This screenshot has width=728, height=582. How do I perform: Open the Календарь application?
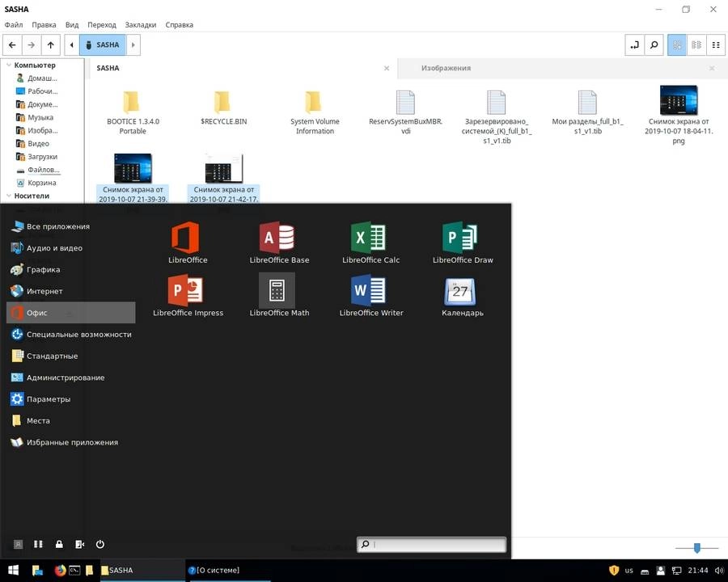coord(463,296)
